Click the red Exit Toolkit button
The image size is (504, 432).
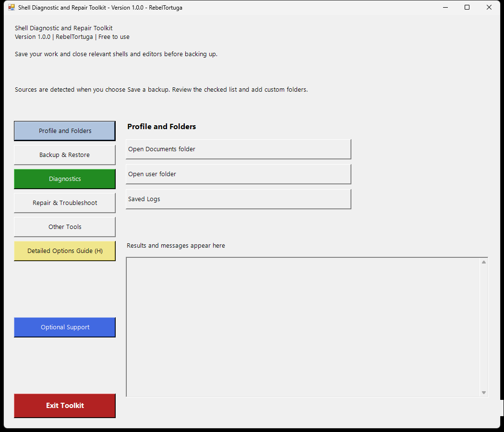pos(65,406)
